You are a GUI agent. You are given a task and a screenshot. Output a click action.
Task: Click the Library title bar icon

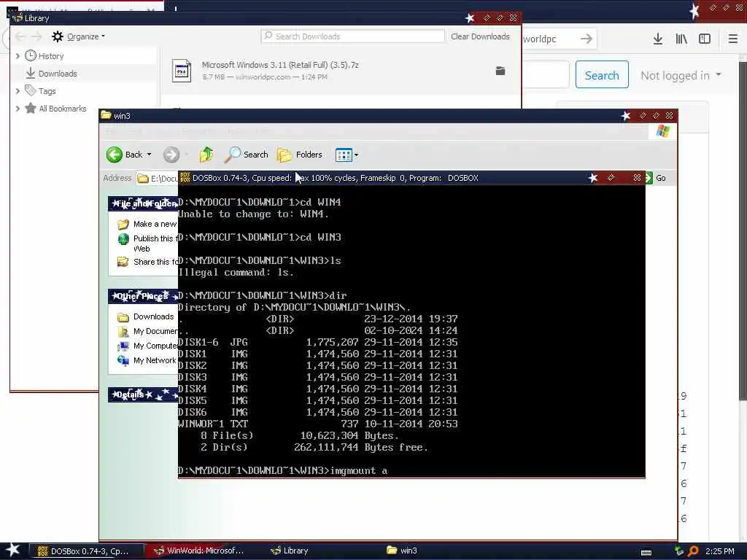[18, 17]
